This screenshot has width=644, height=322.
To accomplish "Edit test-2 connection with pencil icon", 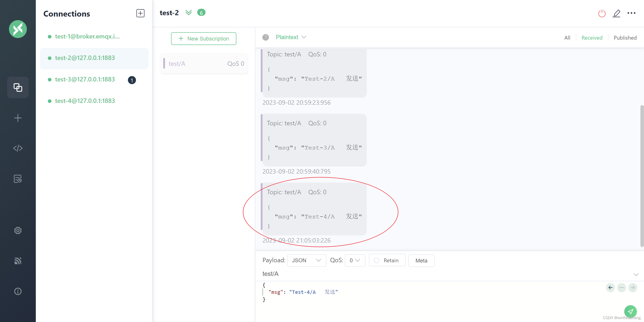I will 616,13.
